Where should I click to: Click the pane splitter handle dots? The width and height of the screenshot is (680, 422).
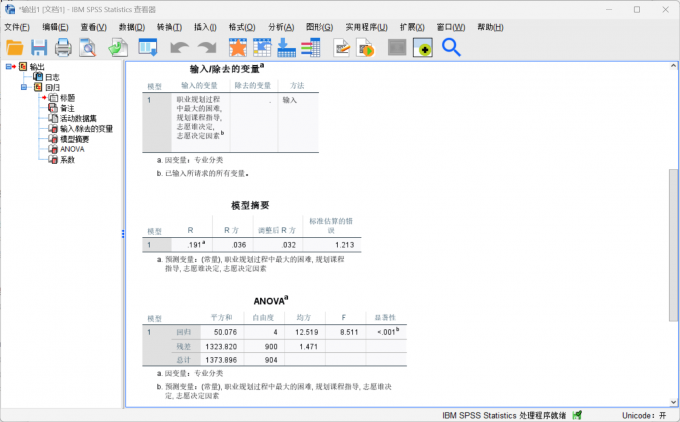point(123,234)
